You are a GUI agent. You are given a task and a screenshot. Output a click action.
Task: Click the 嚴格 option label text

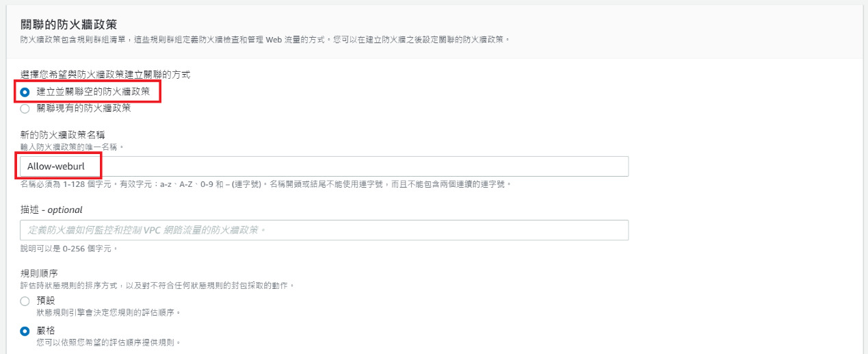pos(45,331)
